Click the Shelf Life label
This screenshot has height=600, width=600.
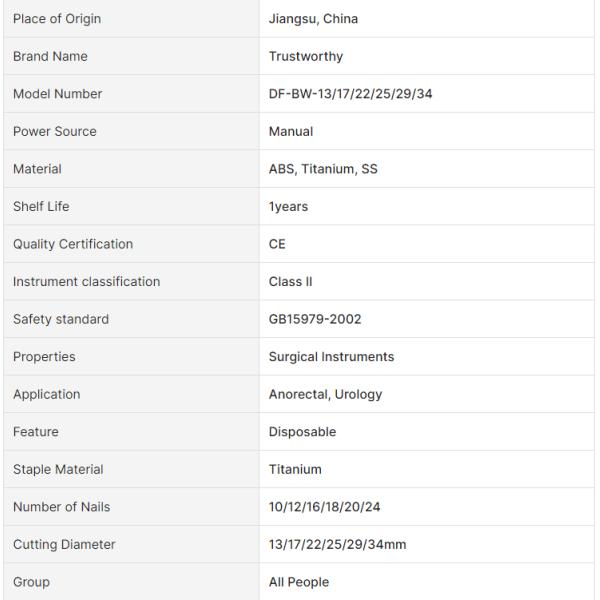click(41, 206)
